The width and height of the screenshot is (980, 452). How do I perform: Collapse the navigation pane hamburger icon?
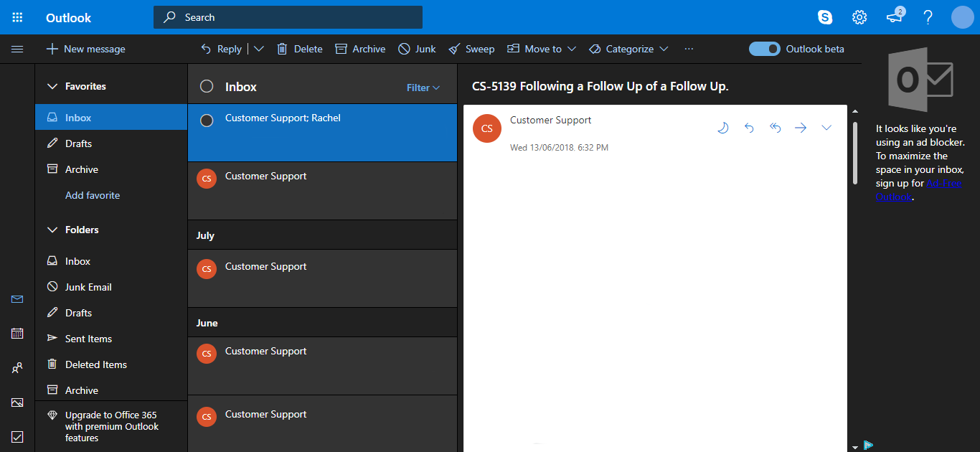click(x=17, y=49)
